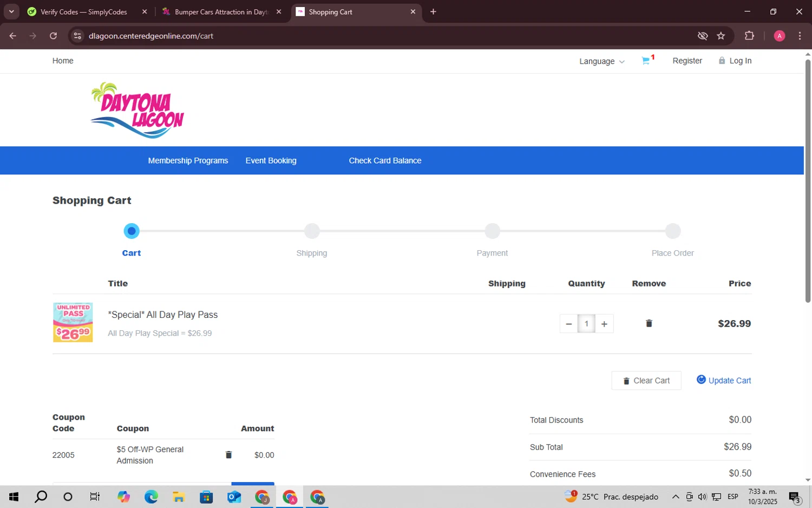Viewport: 812px width, 508px height.
Task: Switch to Verify Codes SimplyCodes tab
Action: [83, 12]
